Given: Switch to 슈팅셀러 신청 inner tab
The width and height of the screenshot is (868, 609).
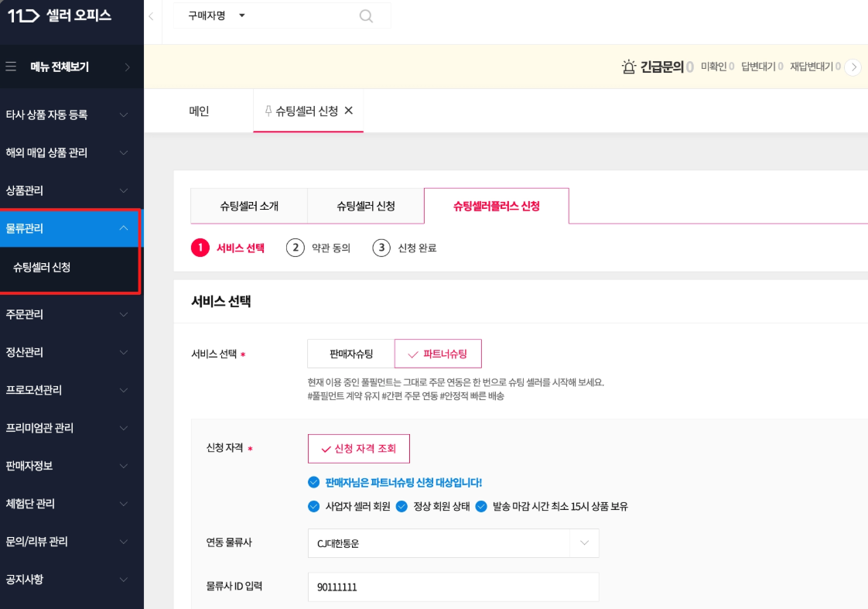Looking at the screenshot, I should pyautogui.click(x=366, y=206).
